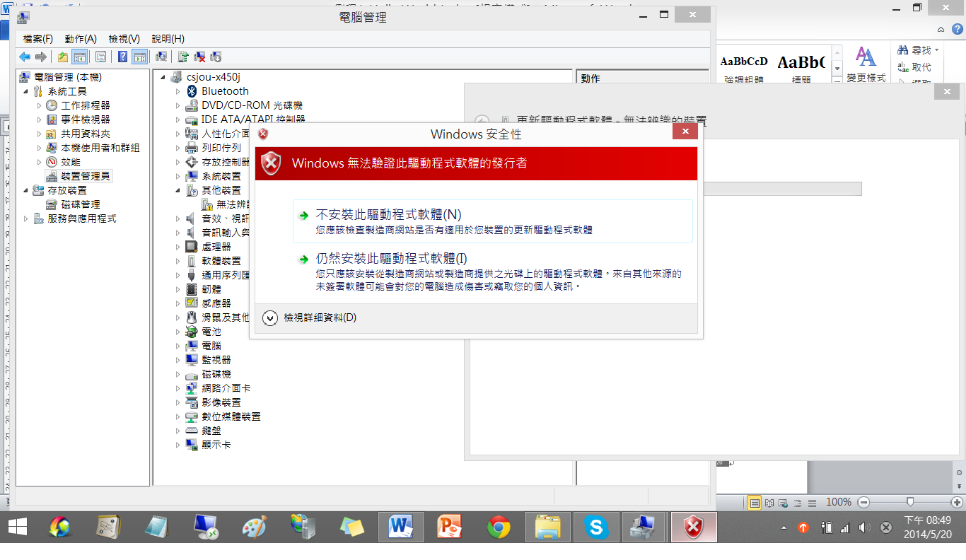Expand the Bluetooth device category
Image resolution: width=966 pixels, height=560 pixels.
pos(178,91)
